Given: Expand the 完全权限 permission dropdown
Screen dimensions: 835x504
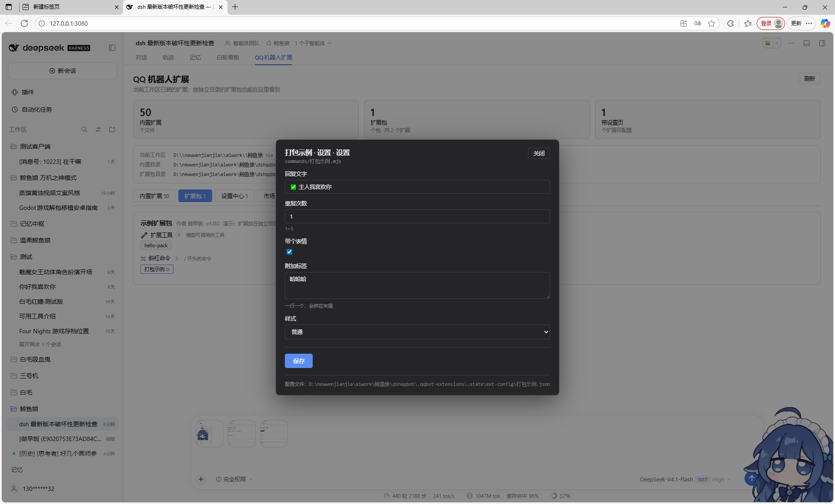Looking at the screenshot, I should point(234,479).
